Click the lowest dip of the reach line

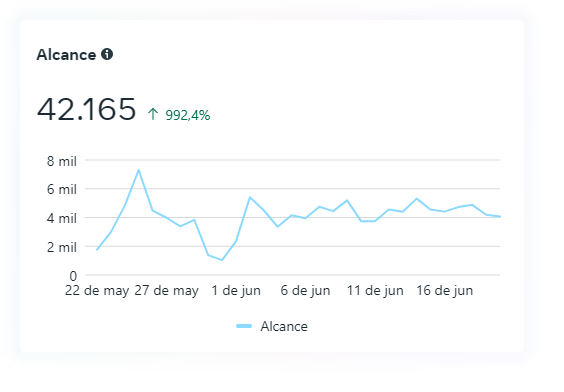(x=222, y=260)
